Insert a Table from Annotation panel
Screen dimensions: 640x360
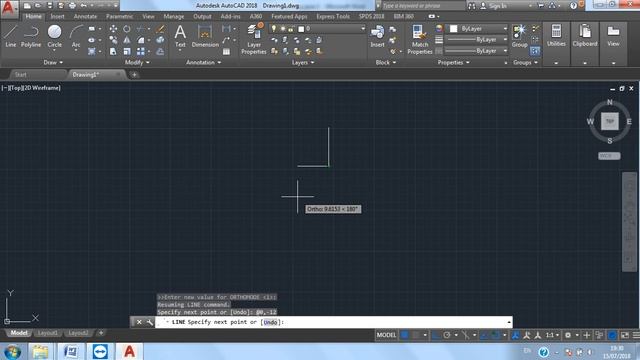pyautogui.click(x=227, y=52)
